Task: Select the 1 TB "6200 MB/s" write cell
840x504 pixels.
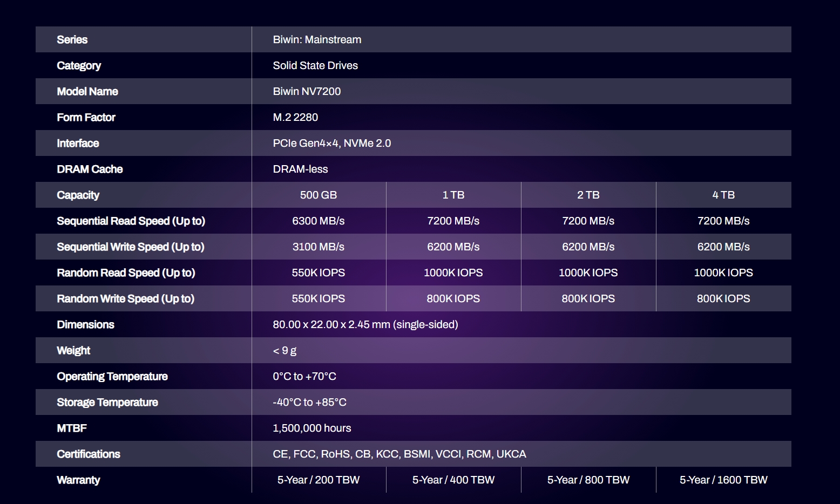Action: 453,247
